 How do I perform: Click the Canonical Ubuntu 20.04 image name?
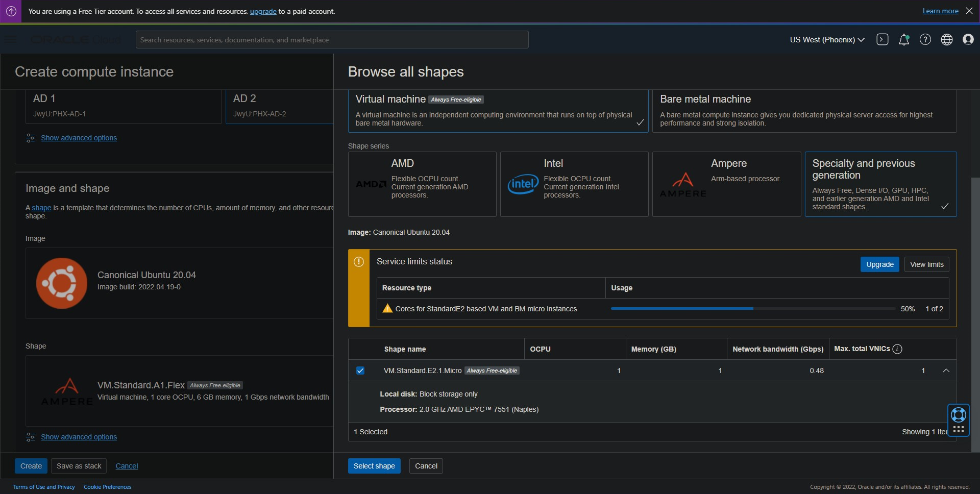[146, 275]
